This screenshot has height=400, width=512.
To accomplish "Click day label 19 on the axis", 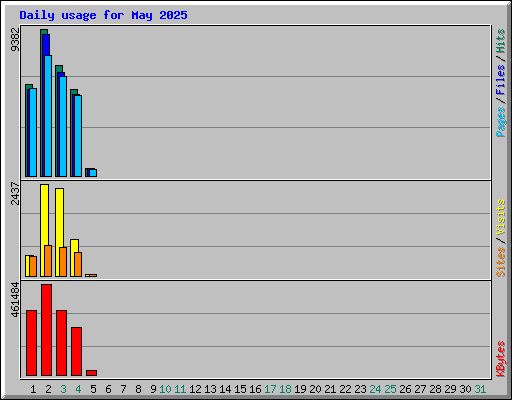I will click(300, 389).
